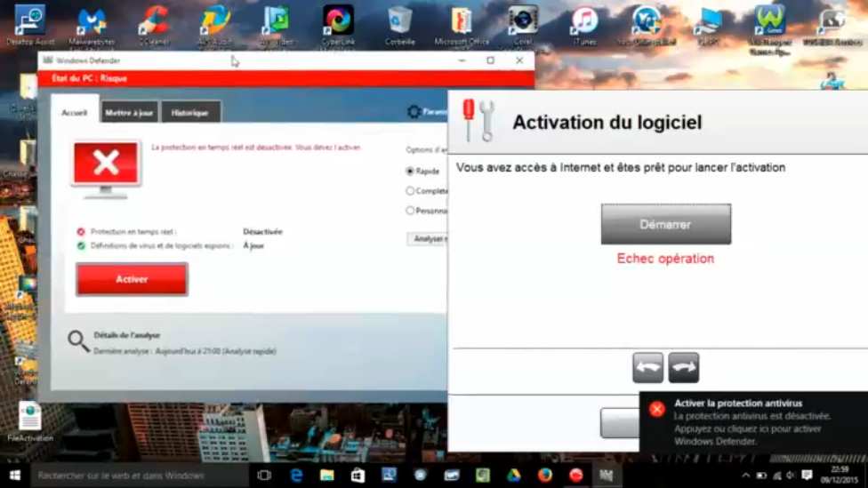Click the red X in the antivirus notification
The height and width of the screenshot is (488, 868).
pyautogui.click(x=657, y=410)
